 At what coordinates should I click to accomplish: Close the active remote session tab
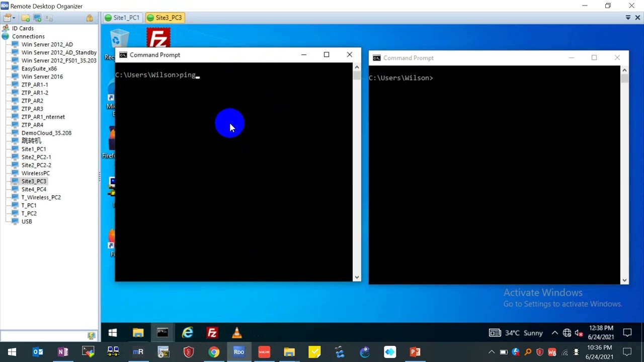638,18
